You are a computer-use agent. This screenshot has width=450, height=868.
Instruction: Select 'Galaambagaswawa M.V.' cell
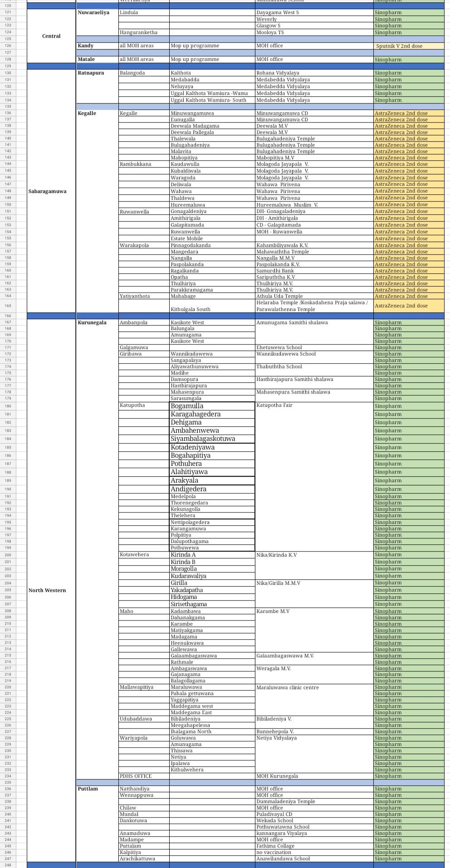[x=314, y=659]
